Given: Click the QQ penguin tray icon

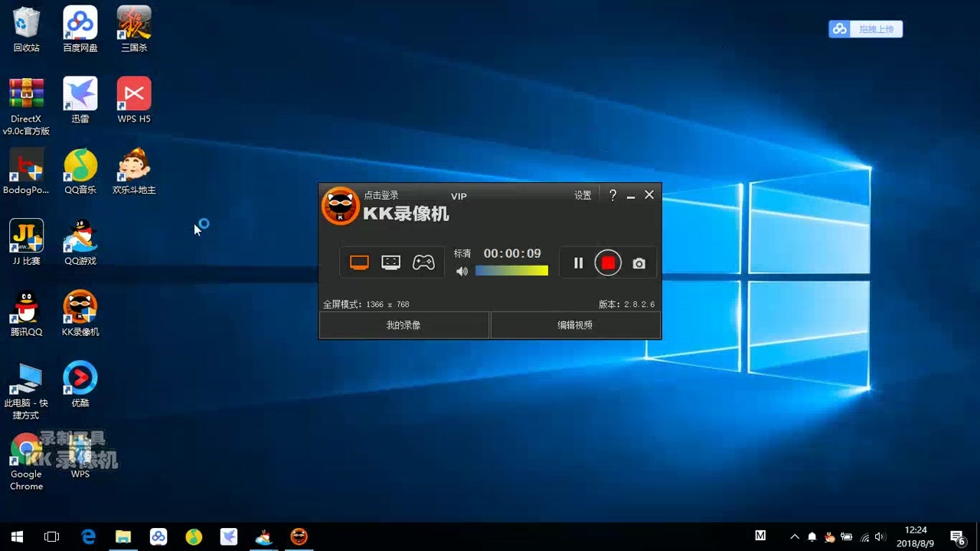Looking at the screenshot, I should [x=830, y=537].
